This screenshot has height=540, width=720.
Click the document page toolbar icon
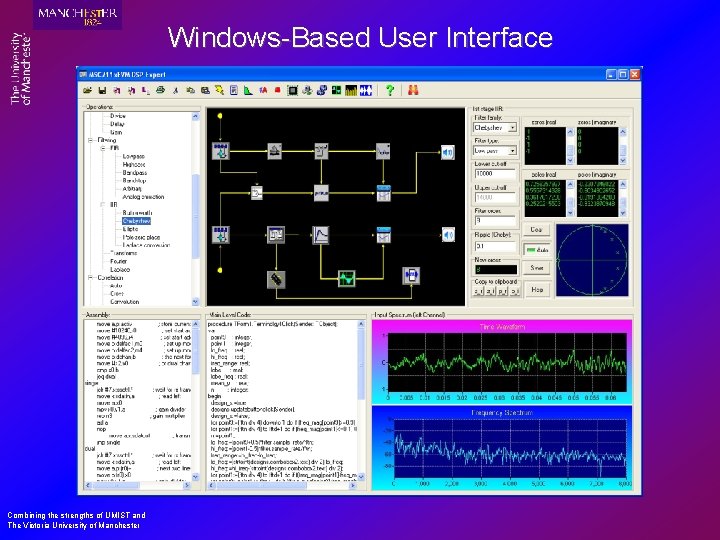(234, 90)
